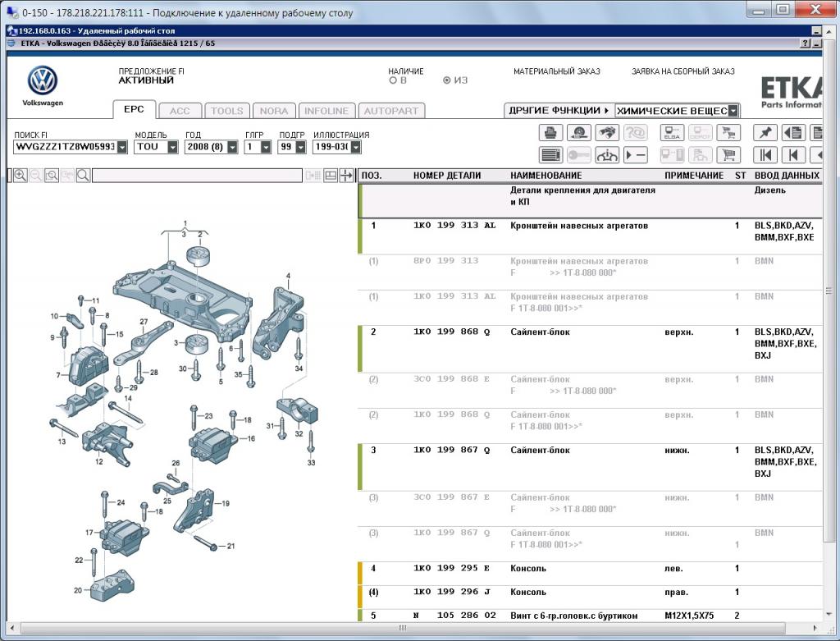Go to previous illustration arrow icon

[x=793, y=155]
